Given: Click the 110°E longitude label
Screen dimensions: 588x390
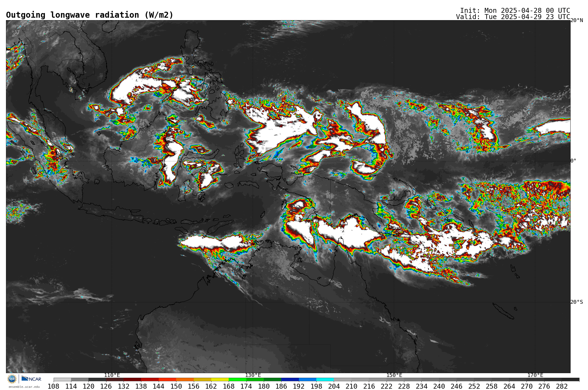Looking at the screenshot, I should (x=112, y=375).
